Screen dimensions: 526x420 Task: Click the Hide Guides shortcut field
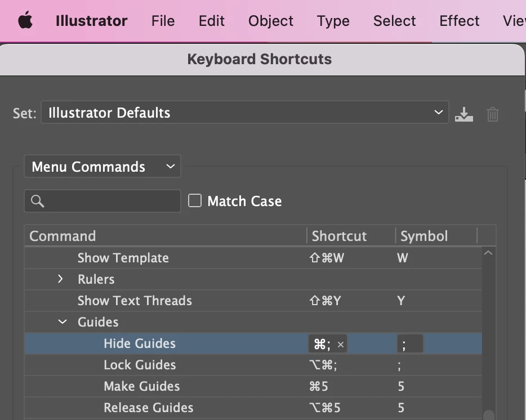point(327,344)
